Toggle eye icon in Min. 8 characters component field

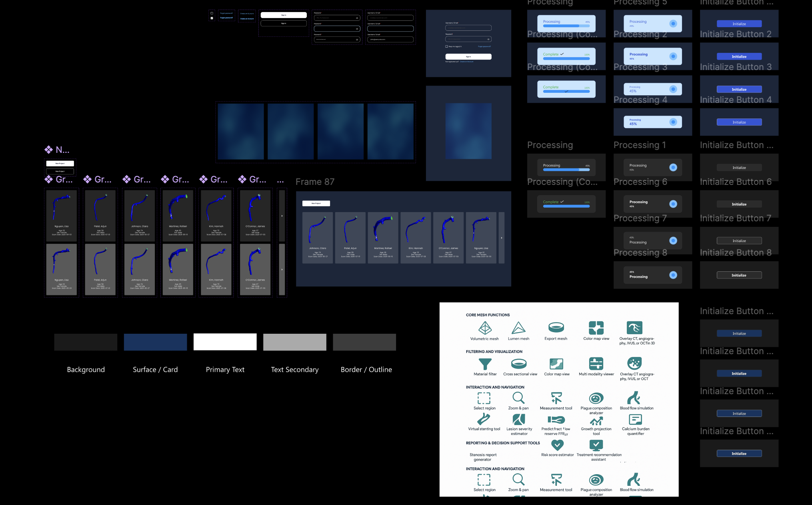pyautogui.click(x=357, y=18)
